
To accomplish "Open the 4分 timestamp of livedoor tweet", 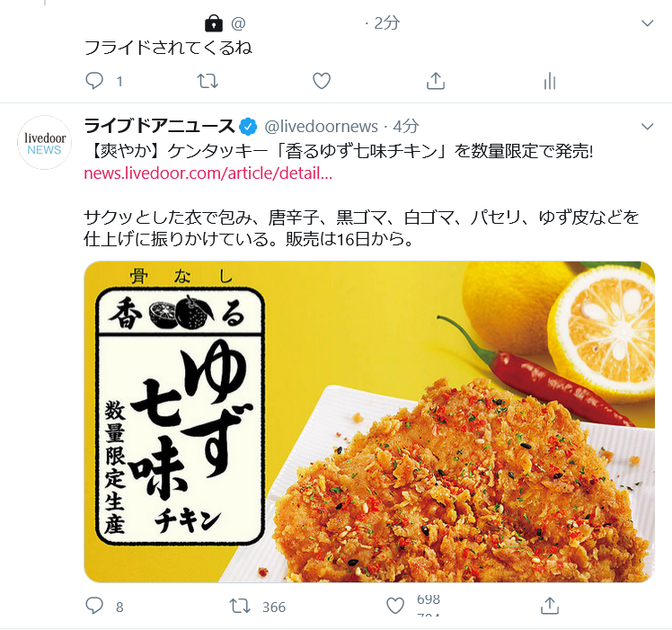I will (x=405, y=127).
